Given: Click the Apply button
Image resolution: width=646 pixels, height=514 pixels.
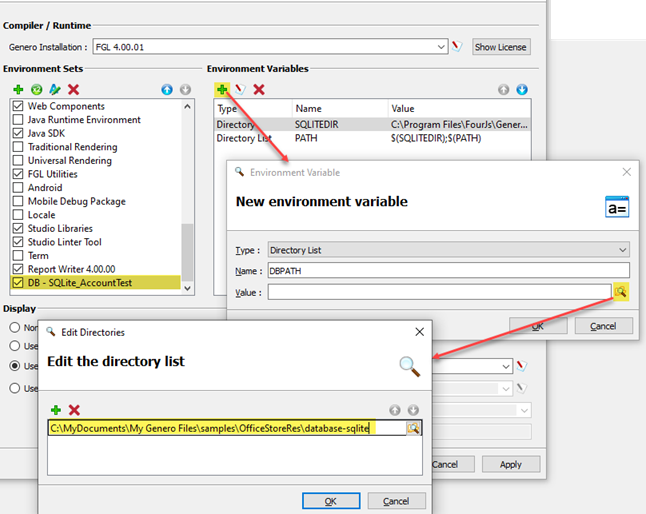Looking at the screenshot, I should coord(511,464).
